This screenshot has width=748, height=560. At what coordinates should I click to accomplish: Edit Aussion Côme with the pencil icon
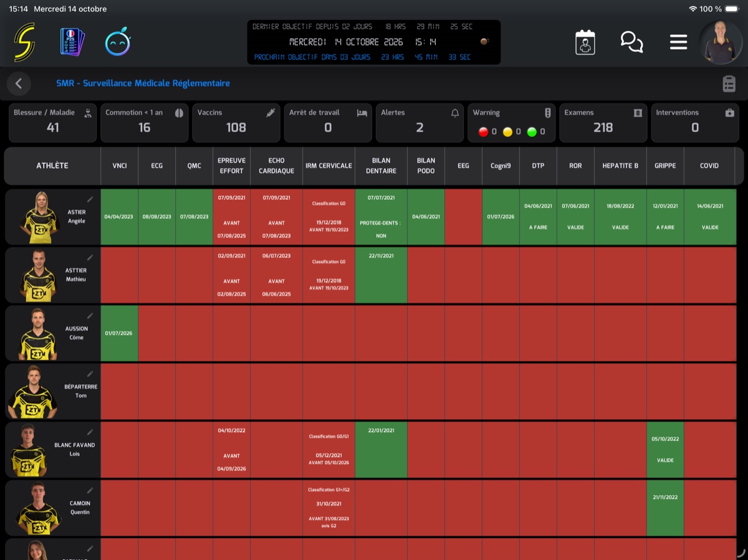(x=90, y=316)
